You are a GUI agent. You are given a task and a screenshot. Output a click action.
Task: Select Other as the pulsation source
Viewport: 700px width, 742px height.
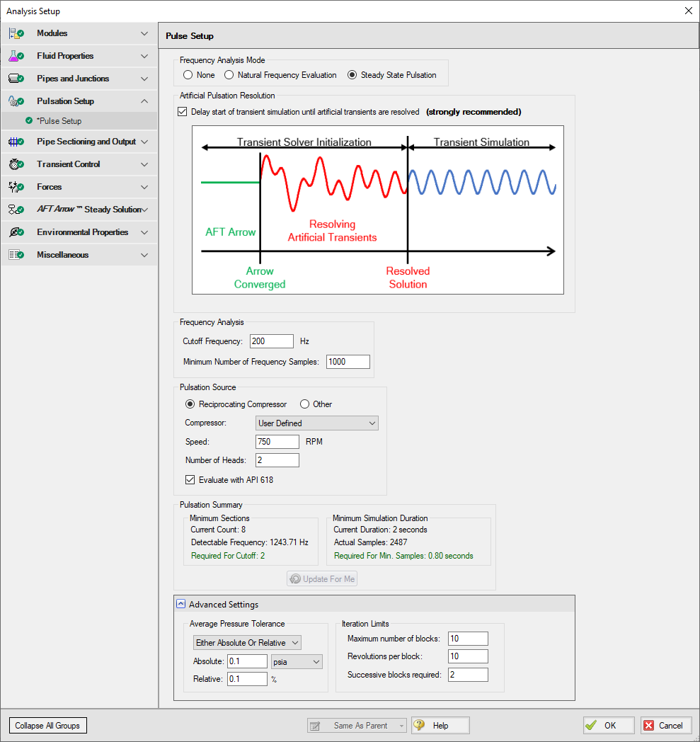[304, 404]
